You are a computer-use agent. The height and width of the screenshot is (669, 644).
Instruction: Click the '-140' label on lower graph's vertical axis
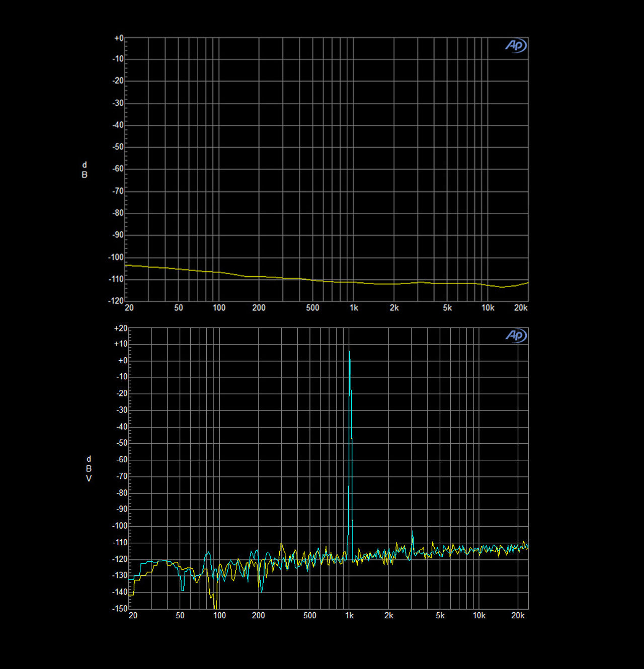(120, 592)
